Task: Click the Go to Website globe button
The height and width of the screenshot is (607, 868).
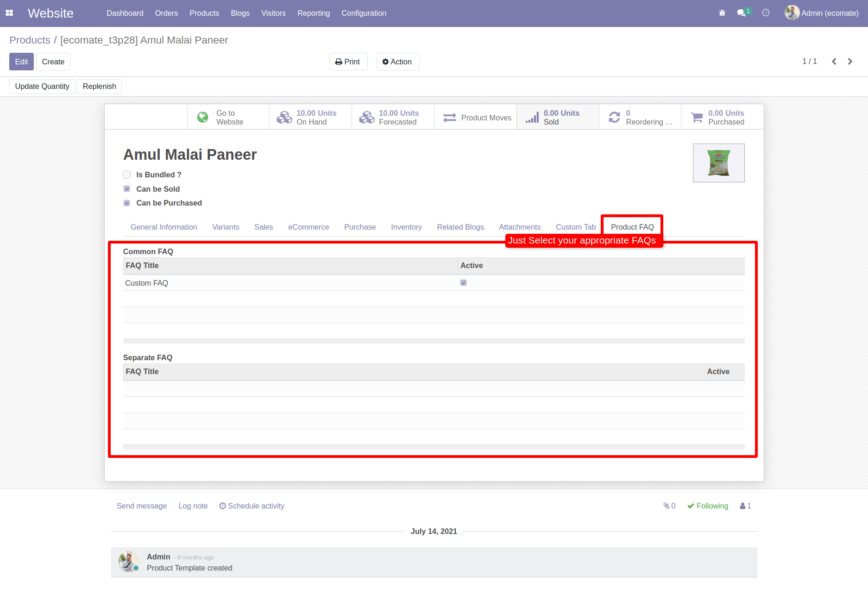Action: tap(228, 117)
